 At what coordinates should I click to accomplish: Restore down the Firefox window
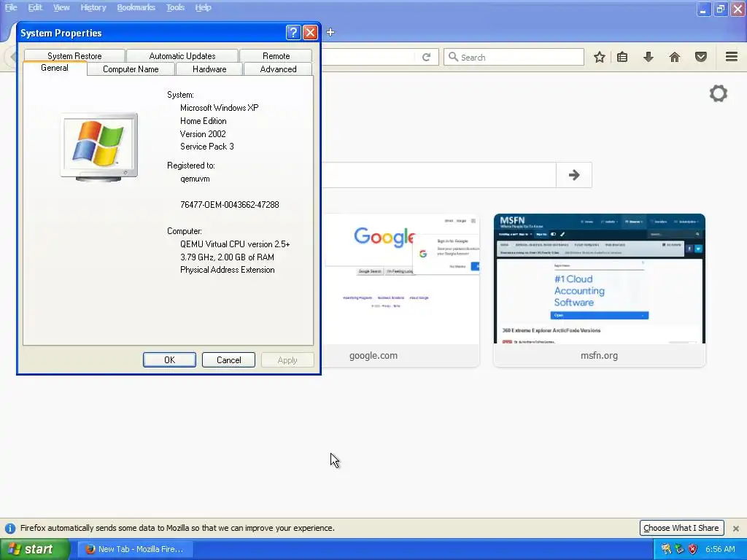click(x=720, y=9)
